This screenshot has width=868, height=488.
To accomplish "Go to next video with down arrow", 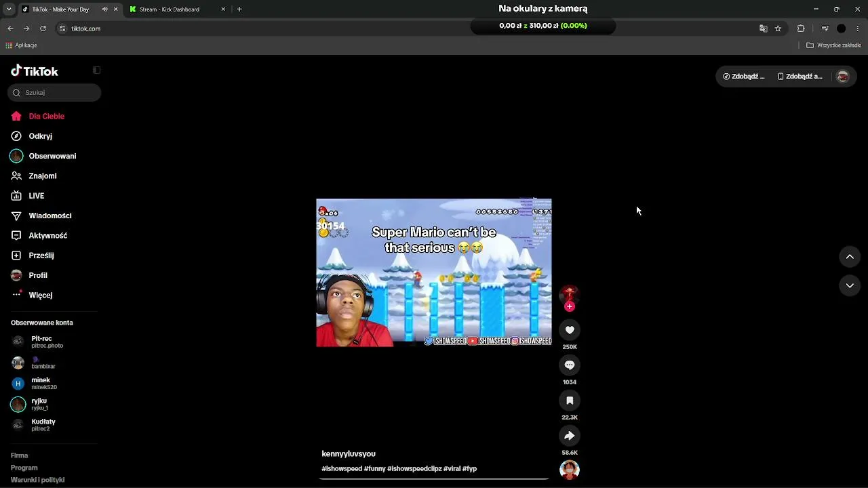I will (850, 286).
